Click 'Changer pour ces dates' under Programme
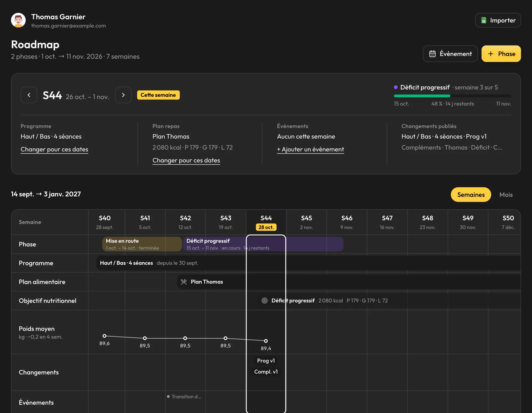The height and width of the screenshot is (413, 532). point(54,149)
